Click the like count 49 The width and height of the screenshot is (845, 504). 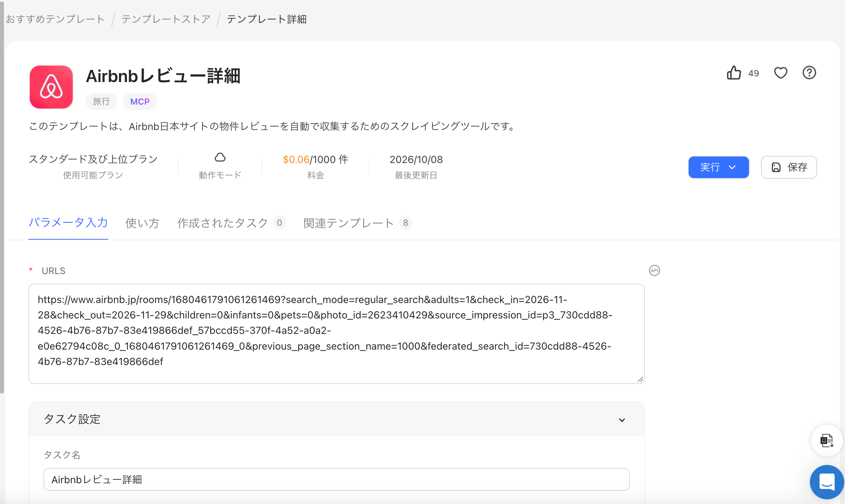[754, 73]
